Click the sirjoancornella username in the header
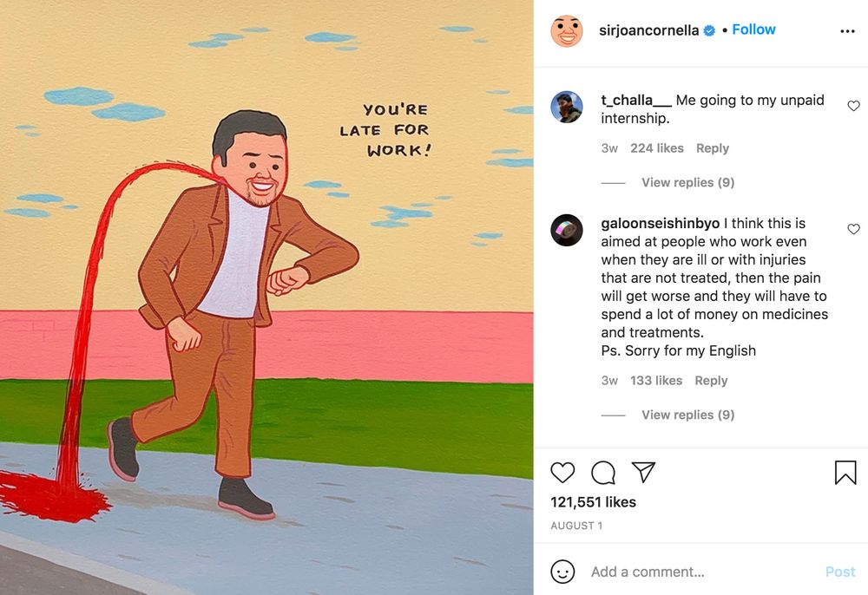 click(649, 30)
